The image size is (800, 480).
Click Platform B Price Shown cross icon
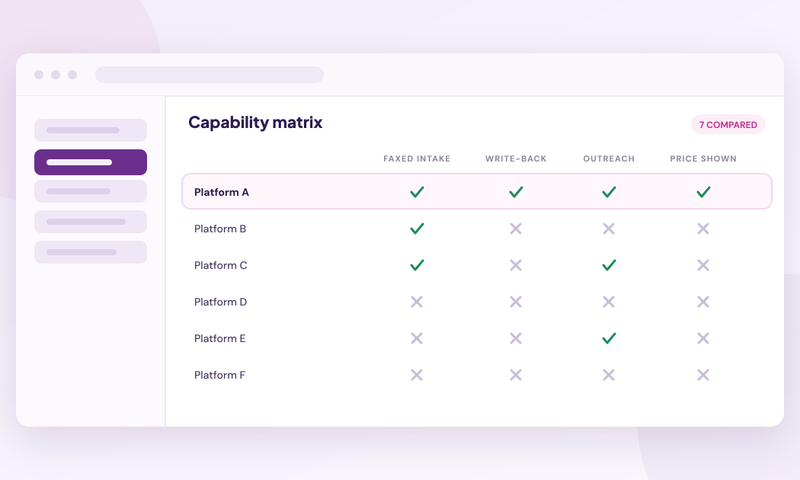tap(703, 229)
